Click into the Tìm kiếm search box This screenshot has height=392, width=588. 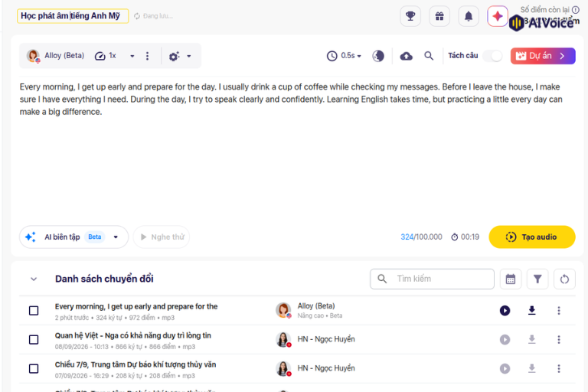coord(432,279)
